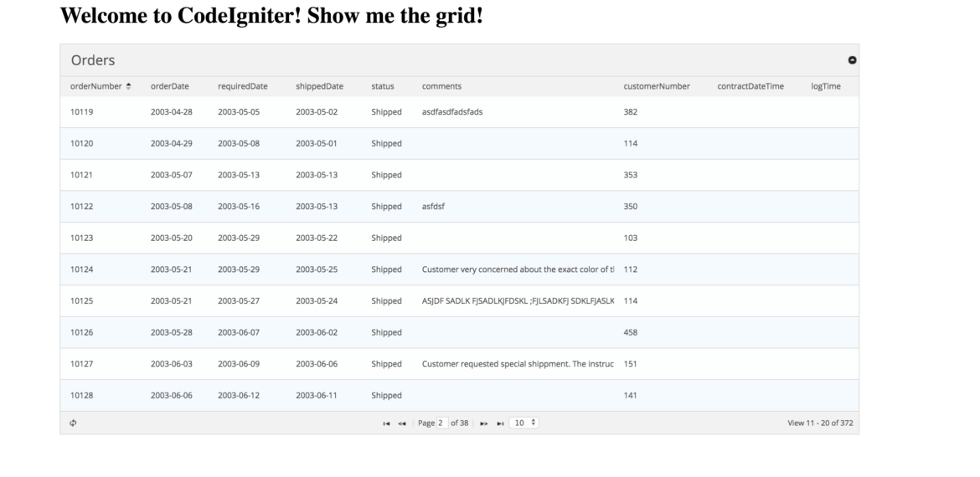Click order date 2003-05-20

pos(171,238)
